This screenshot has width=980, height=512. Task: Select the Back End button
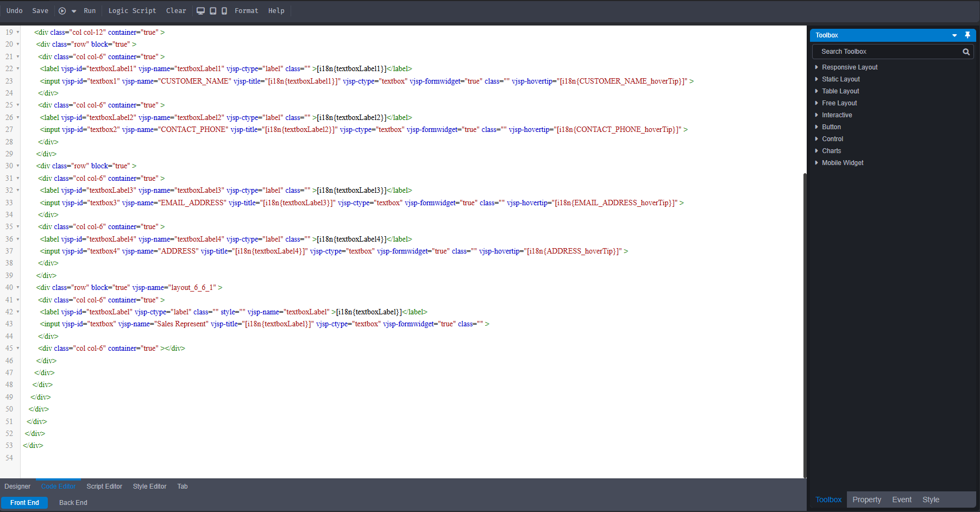pos(73,503)
